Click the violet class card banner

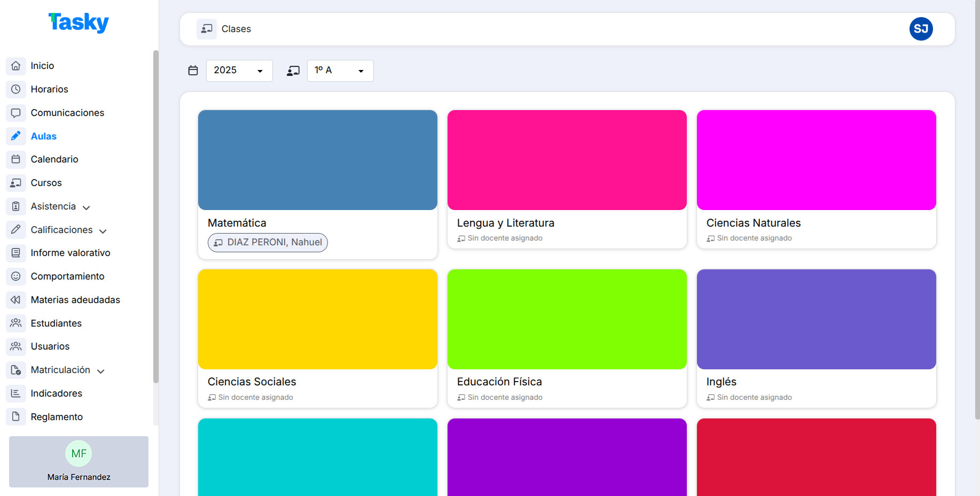[x=567, y=458]
